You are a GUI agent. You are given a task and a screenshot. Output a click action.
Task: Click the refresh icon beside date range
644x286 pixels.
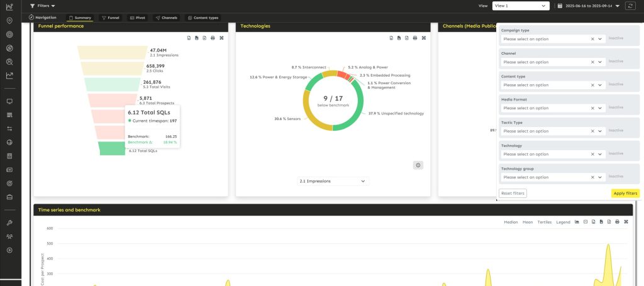[630, 6]
